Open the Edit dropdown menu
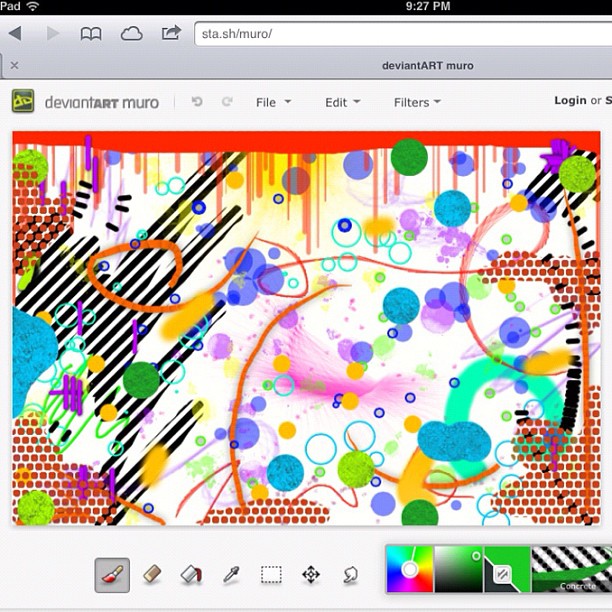The image size is (612, 612). click(342, 102)
